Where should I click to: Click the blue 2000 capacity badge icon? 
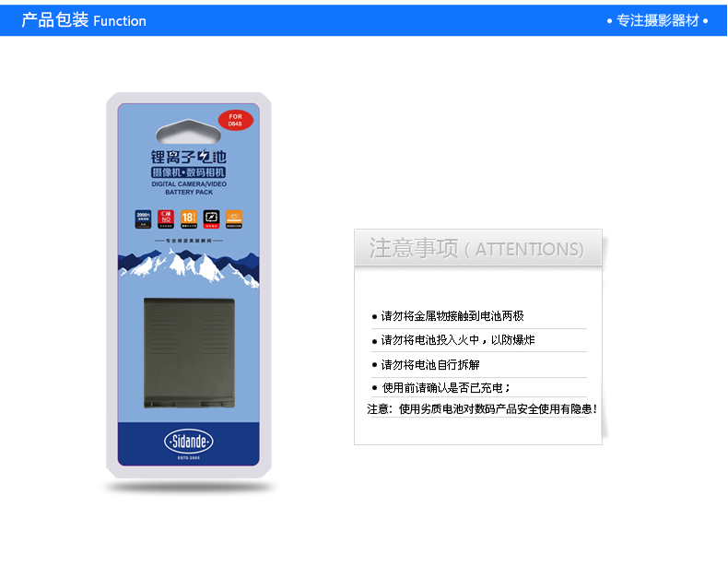tap(143, 219)
